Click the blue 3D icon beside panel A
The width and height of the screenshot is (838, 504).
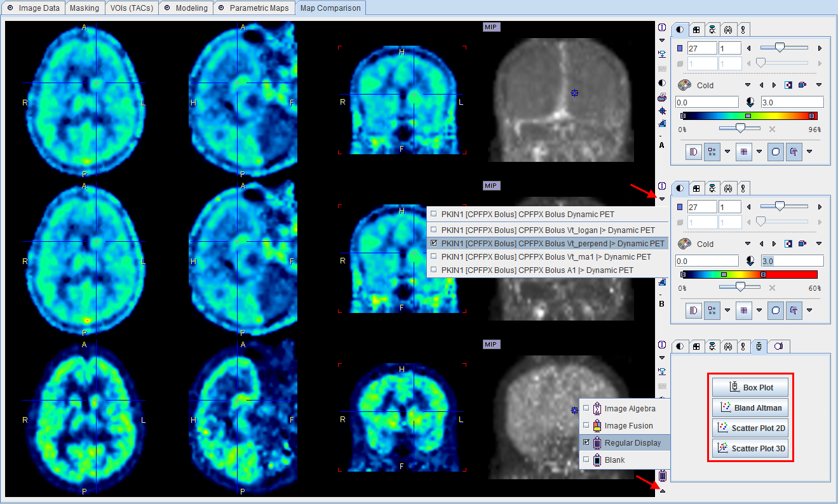tap(662, 123)
